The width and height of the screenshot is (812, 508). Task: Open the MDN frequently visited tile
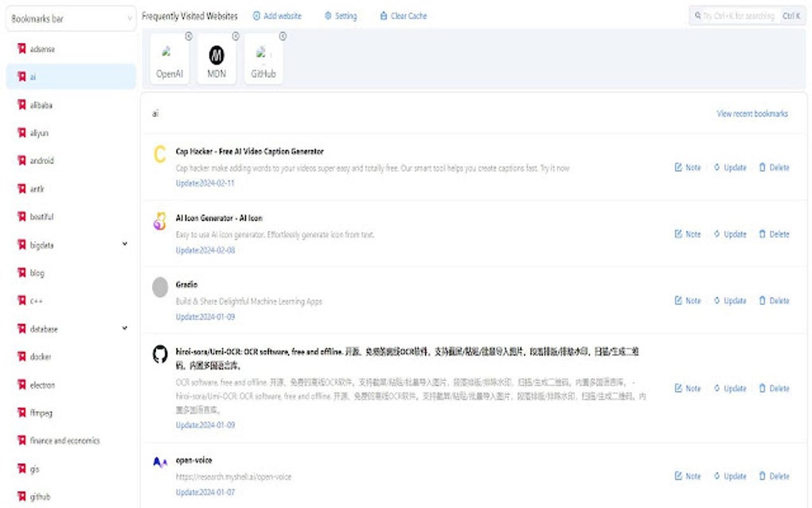click(217, 58)
